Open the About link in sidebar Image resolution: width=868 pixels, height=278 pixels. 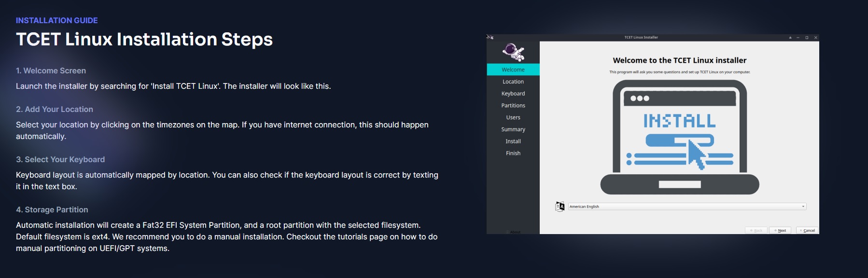pyautogui.click(x=515, y=232)
